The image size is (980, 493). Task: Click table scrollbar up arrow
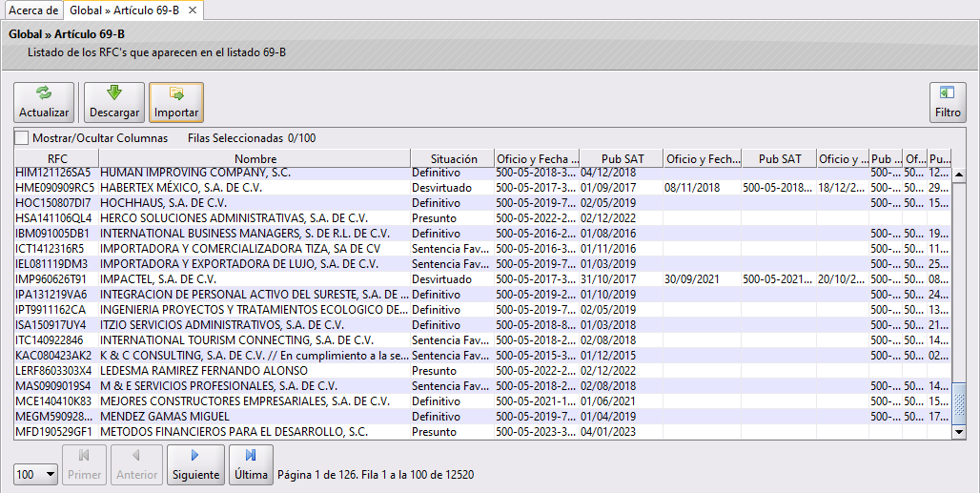pos(959,175)
